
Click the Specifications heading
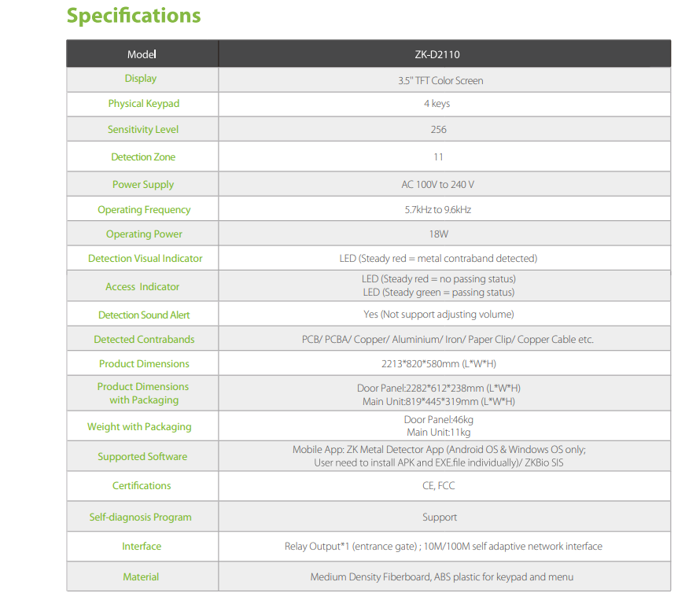coord(134,16)
